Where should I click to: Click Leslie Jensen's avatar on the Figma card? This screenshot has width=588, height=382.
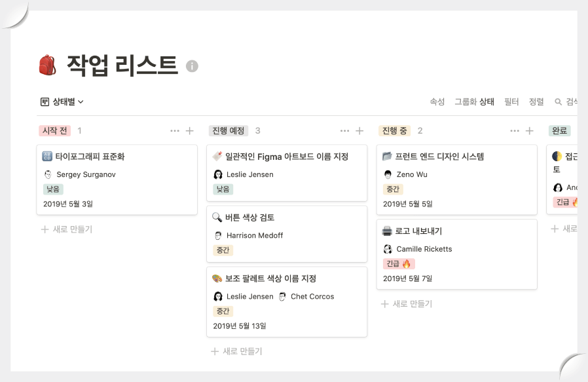coord(217,174)
